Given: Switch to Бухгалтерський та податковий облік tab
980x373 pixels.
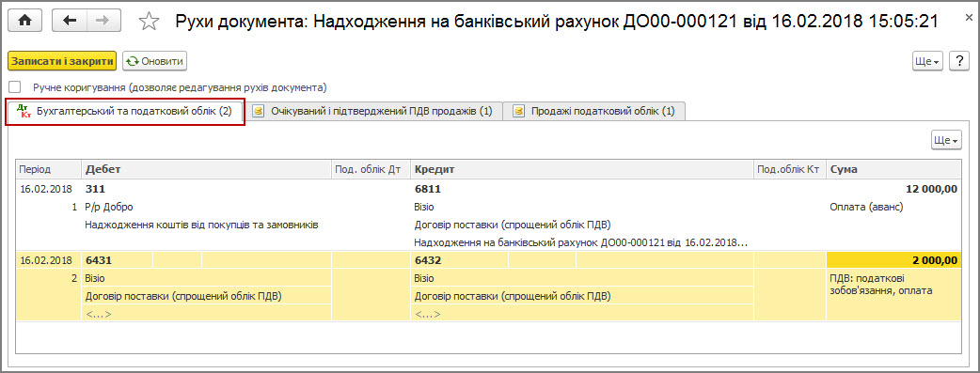Looking at the screenshot, I should coord(125,112).
